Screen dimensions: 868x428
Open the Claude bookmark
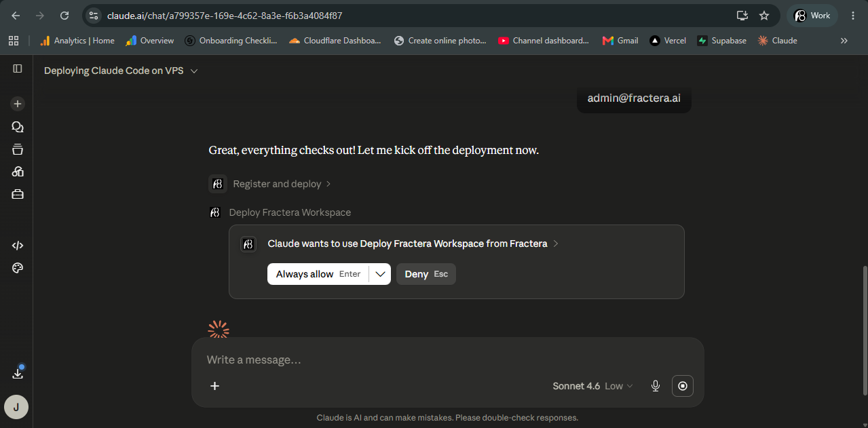point(778,41)
